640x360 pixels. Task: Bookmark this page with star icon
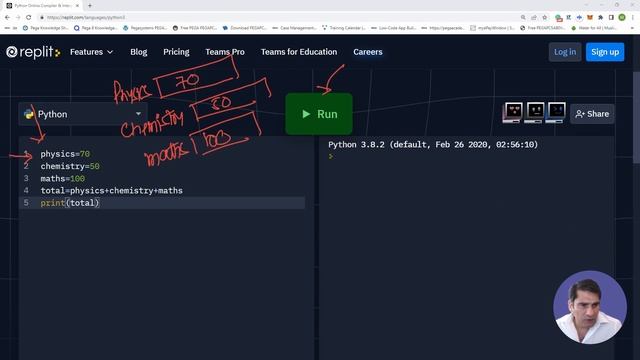pyautogui.click(x=544, y=18)
